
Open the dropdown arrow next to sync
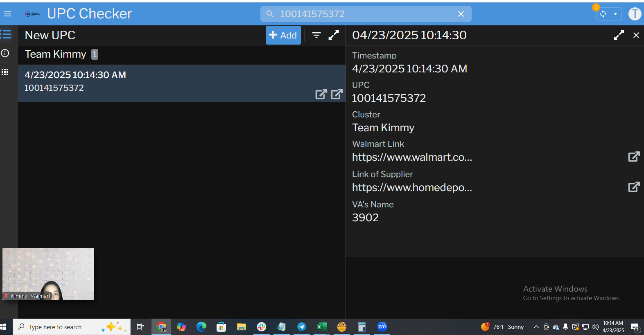(615, 14)
